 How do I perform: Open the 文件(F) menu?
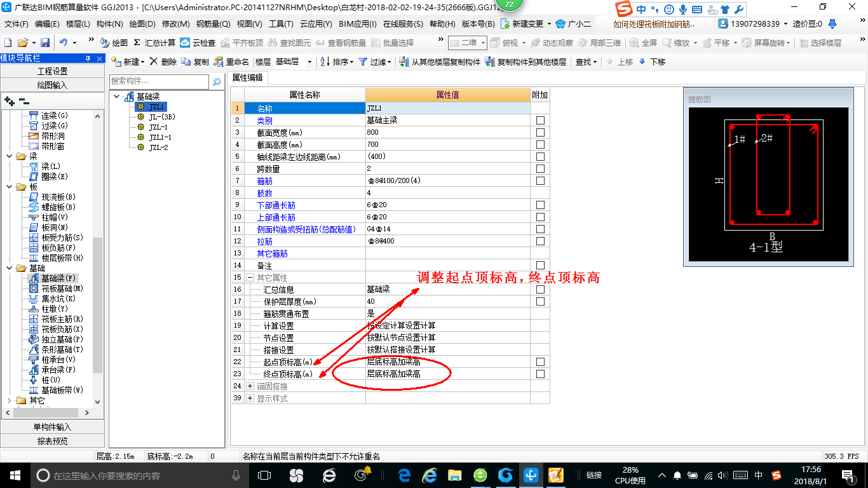point(16,24)
